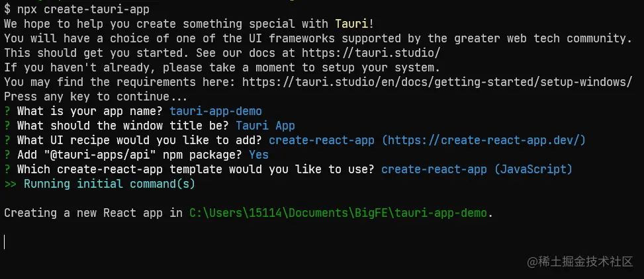This screenshot has width=644, height=279.
Task: Click 'You will have a choice' line
Action: click(318, 38)
